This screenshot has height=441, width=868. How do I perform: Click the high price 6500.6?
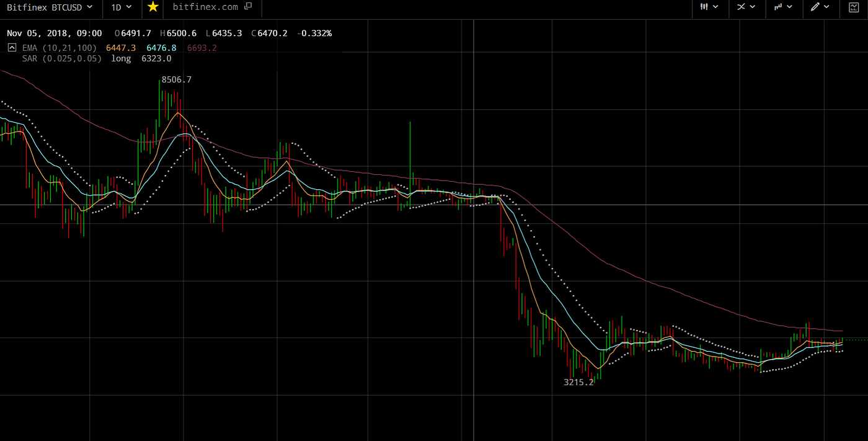(x=182, y=33)
